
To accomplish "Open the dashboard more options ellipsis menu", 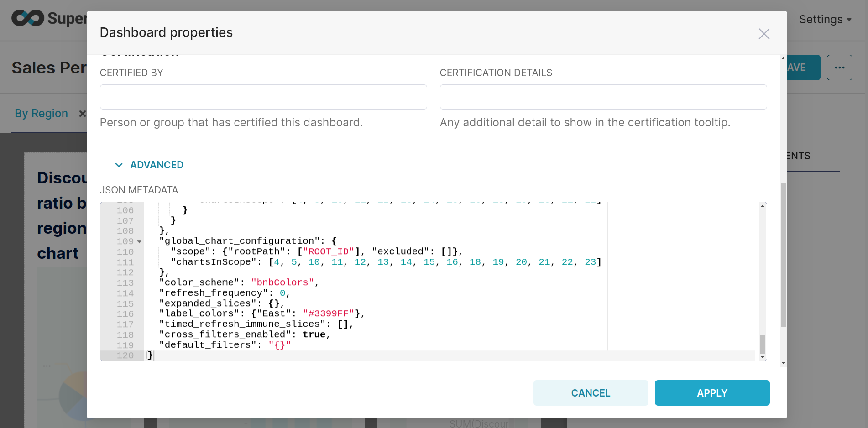I will [839, 68].
